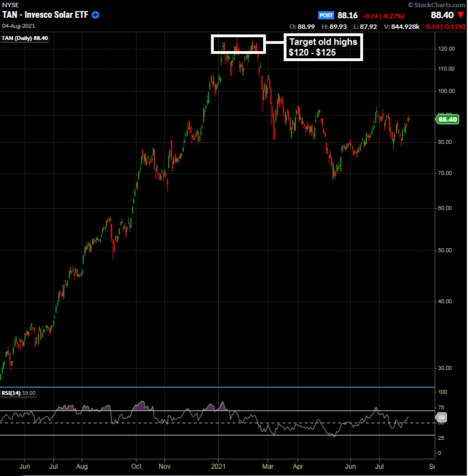Click the 100.00 price axis label
Viewport: 468px width, 476px height.
click(x=446, y=91)
